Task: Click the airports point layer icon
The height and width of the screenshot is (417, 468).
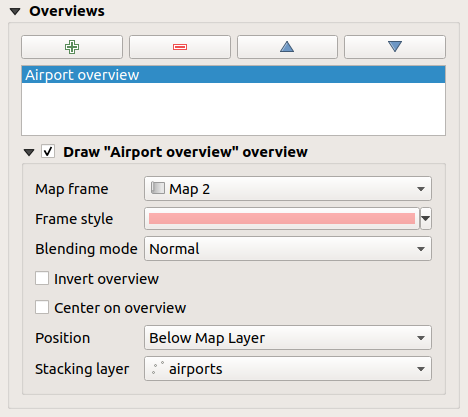Action: [158, 368]
